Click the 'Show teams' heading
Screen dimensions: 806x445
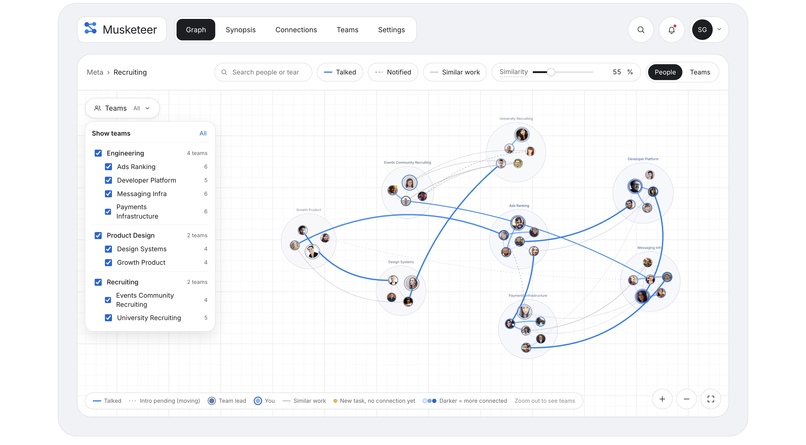[111, 134]
